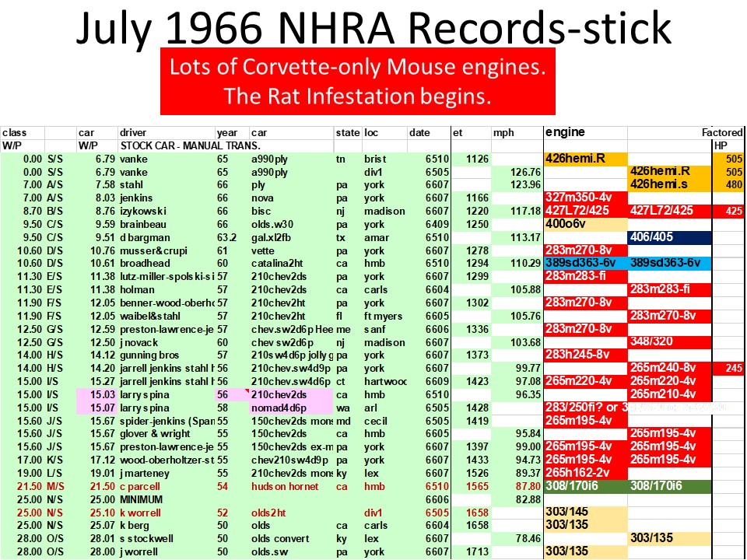The image size is (747, 560).
Task: Click car cell "nova"
Action: (x=262, y=198)
